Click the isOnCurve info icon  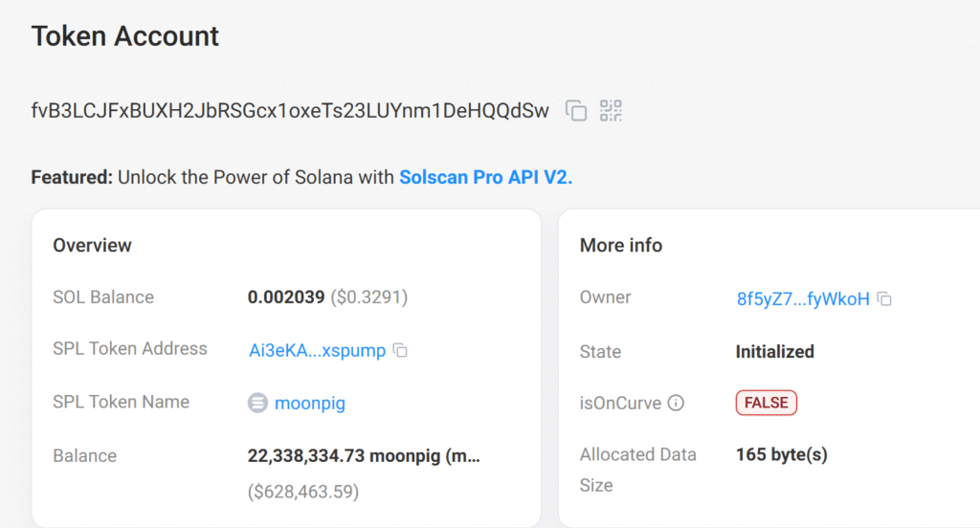click(x=676, y=403)
